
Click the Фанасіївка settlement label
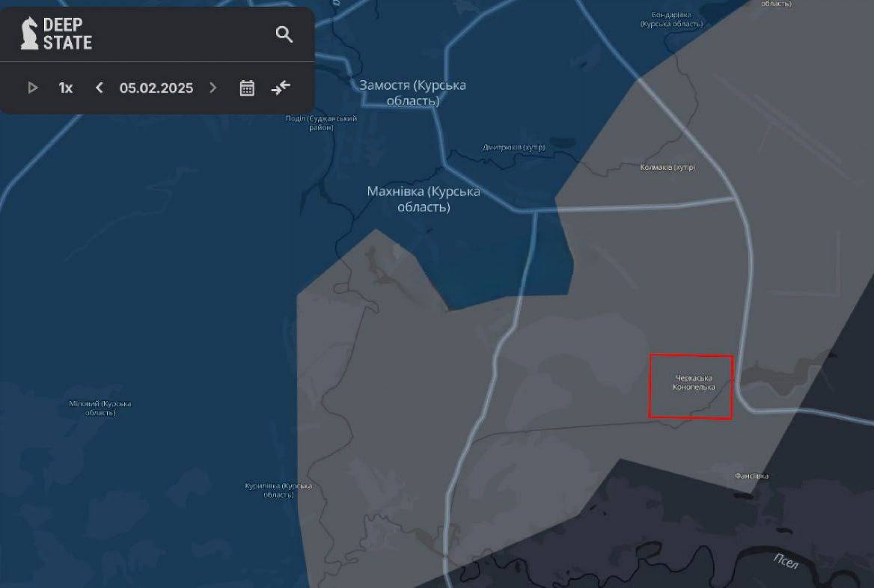[x=751, y=476]
